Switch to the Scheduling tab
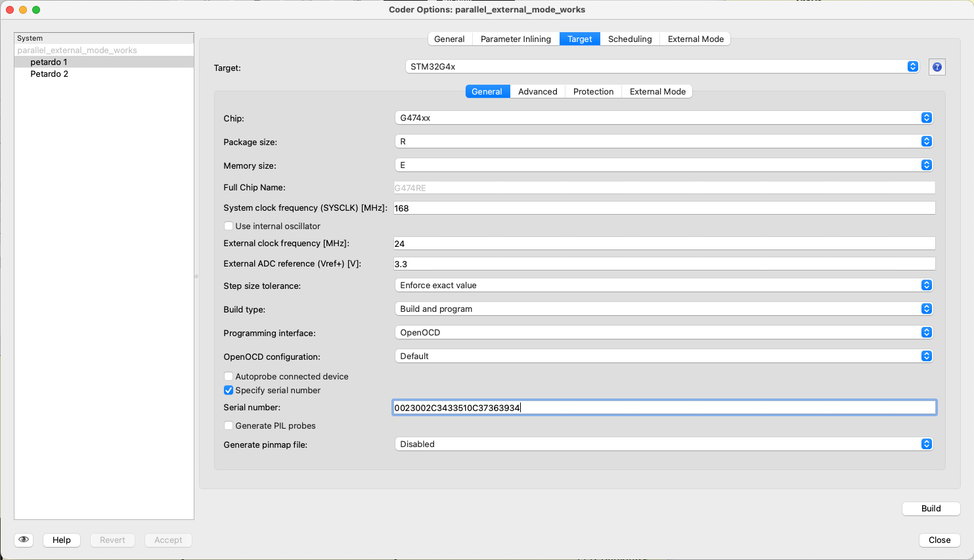 (x=630, y=39)
